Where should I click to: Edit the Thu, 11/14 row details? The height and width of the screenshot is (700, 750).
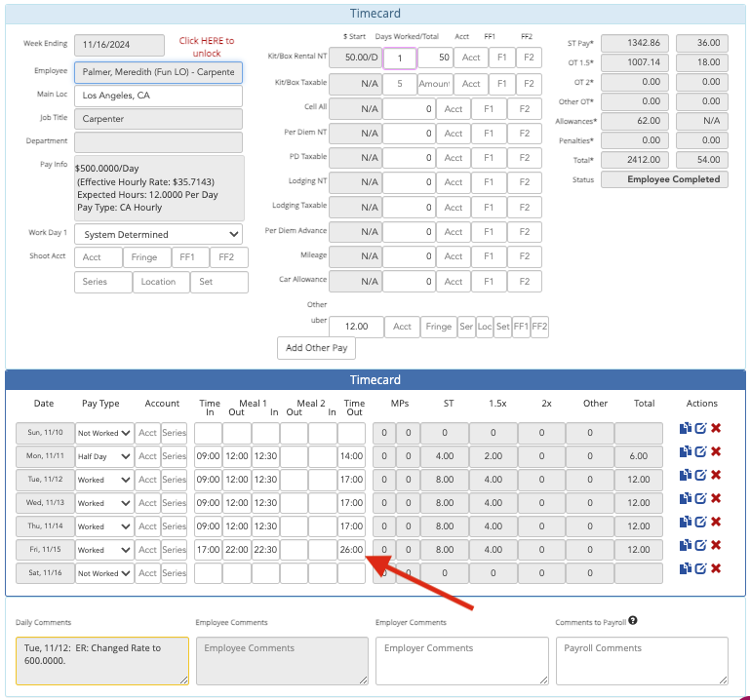click(x=700, y=522)
